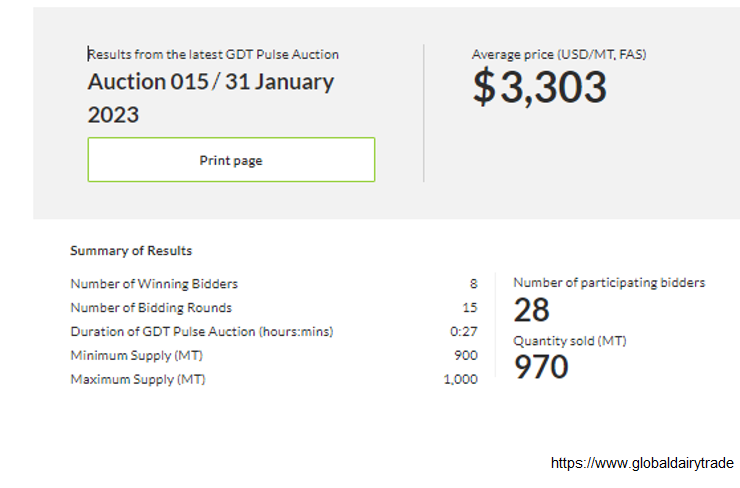Image resolution: width=740 pixels, height=488 pixels.
Task: Click the globaldairytrade URL link
Action: 641,463
